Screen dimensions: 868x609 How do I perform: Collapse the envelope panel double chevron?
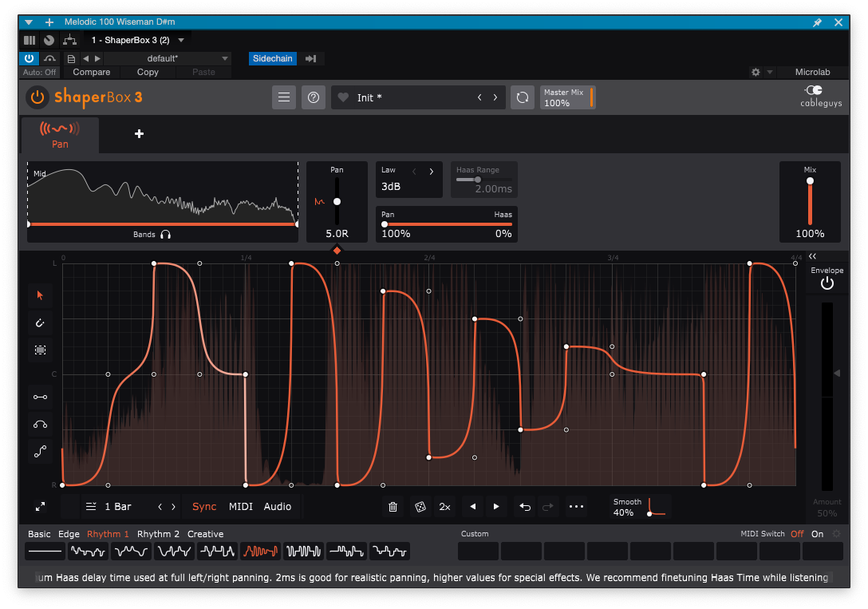pyautogui.click(x=812, y=256)
